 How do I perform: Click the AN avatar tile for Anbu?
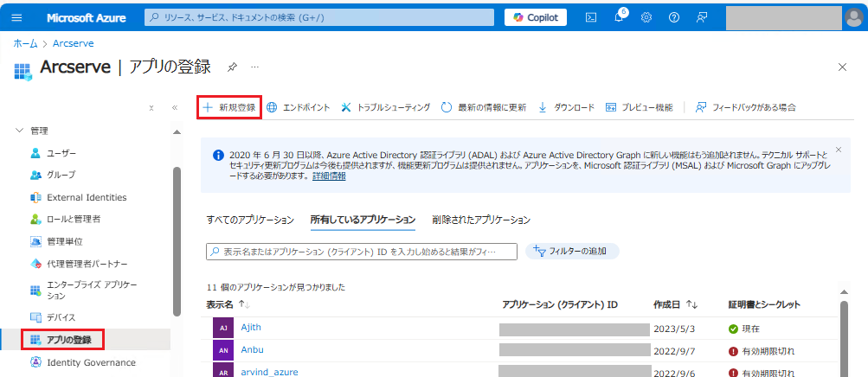223,350
